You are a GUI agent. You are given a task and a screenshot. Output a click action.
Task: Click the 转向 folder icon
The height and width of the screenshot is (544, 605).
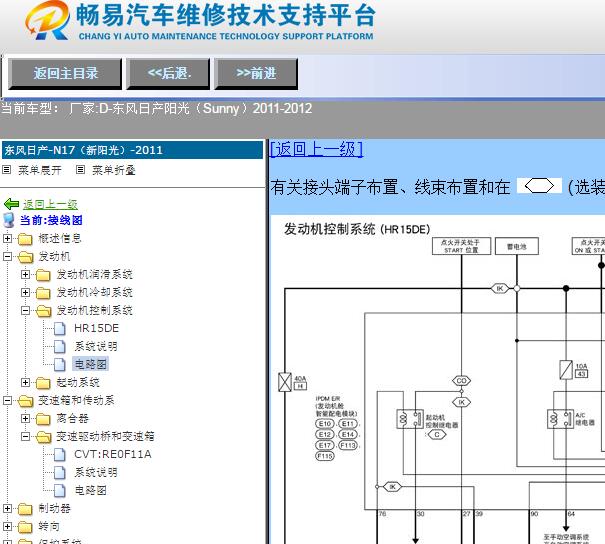25,527
